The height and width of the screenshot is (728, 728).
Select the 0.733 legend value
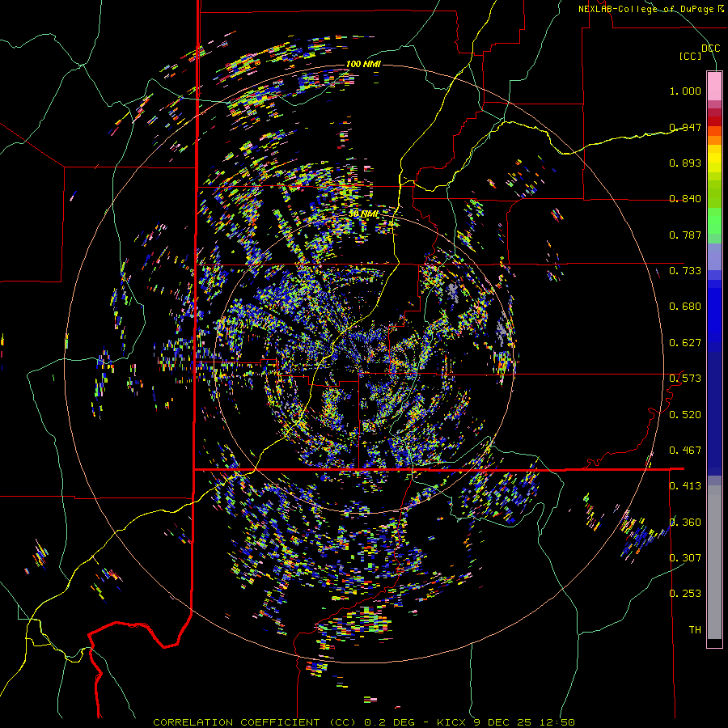(x=685, y=271)
